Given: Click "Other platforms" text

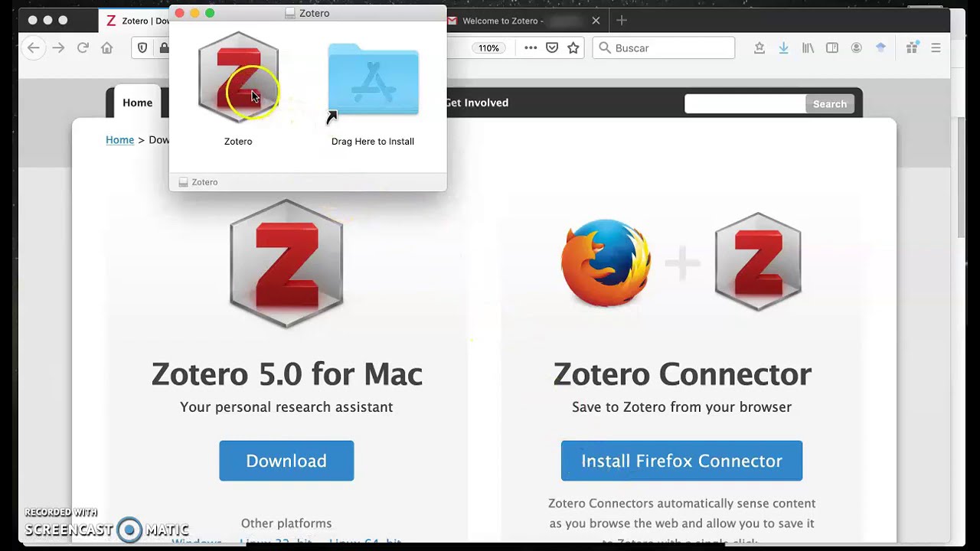Looking at the screenshot, I should [286, 523].
